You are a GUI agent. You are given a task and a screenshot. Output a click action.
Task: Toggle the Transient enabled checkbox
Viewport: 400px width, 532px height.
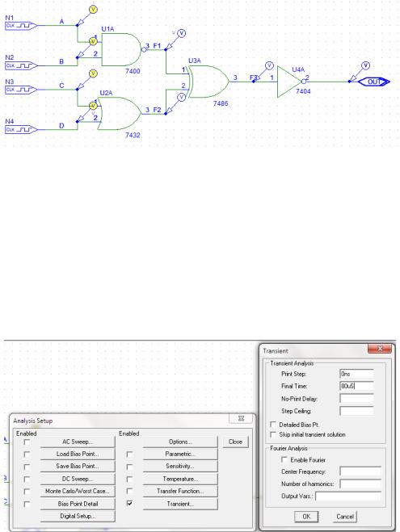point(129,504)
